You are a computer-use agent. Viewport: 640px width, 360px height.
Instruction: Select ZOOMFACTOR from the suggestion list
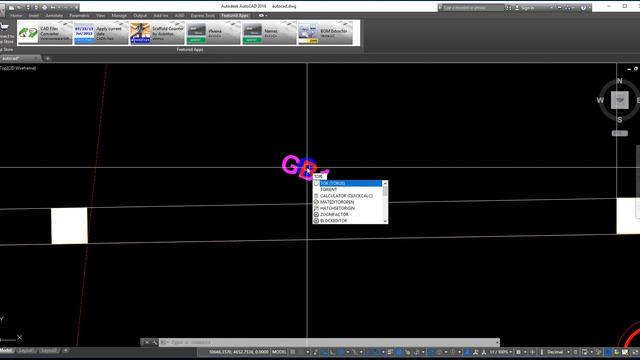tap(347, 214)
